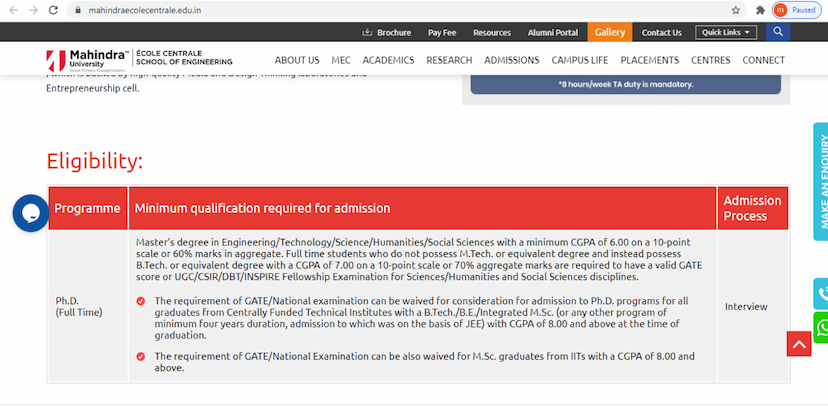The image size is (828, 406).
Task: Open the green WhatsApp icon
Action: coord(821,328)
